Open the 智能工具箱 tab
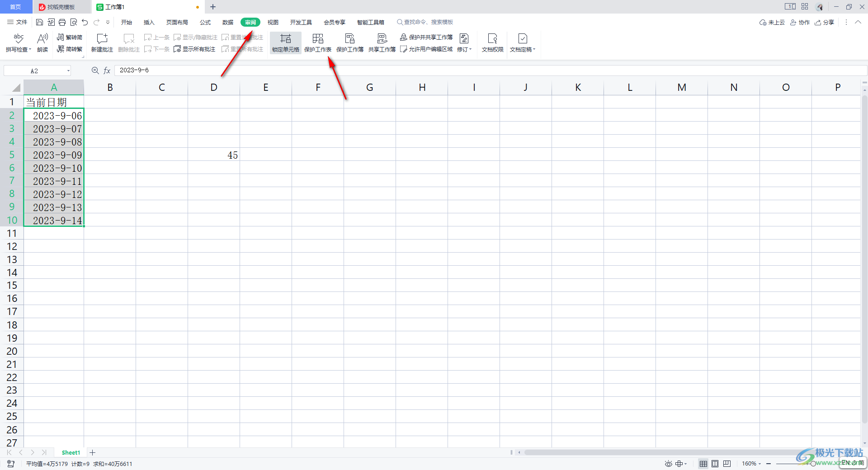The width and height of the screenshot is (868, 470). click(x=371, y=22)
